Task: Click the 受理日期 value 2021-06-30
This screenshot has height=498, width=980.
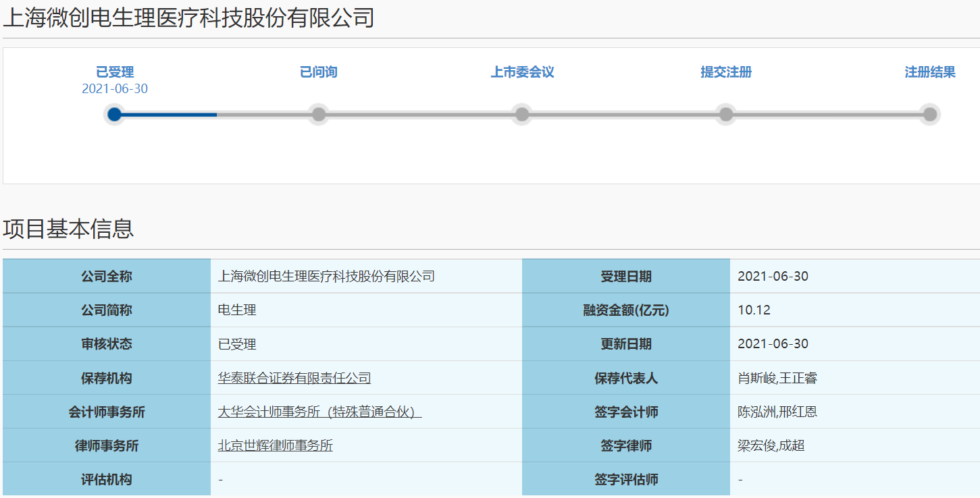Action: pyautogui.click(x=773, y=276)
